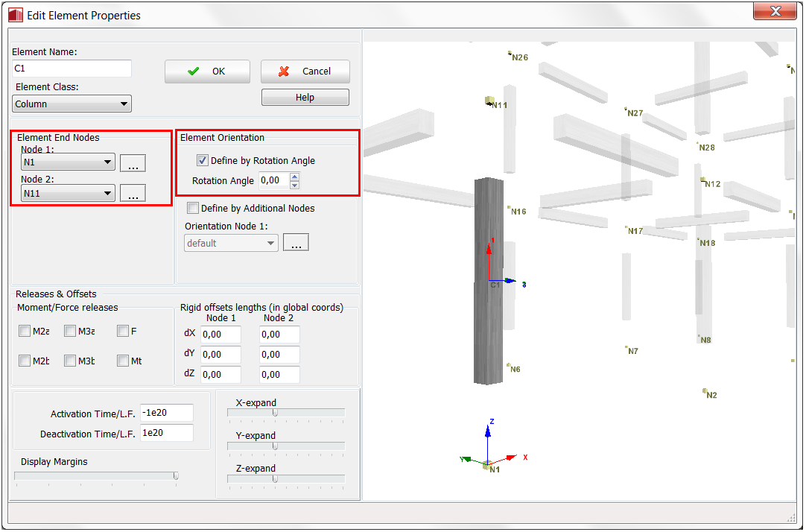Enable Define by Additional Nodes checkbox
The image size is (806, 532).
coord(193,209)
